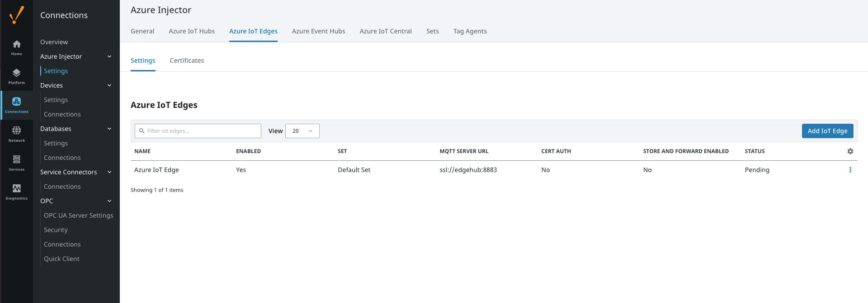Click the Add IoT Edge button
868x303 pixels.
click(827, 131)
